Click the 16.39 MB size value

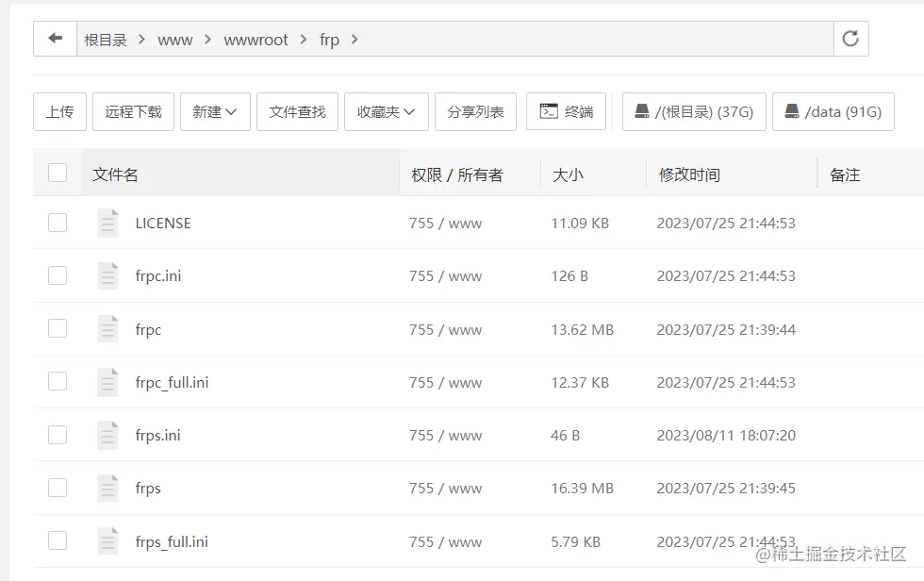click(583, 489)
